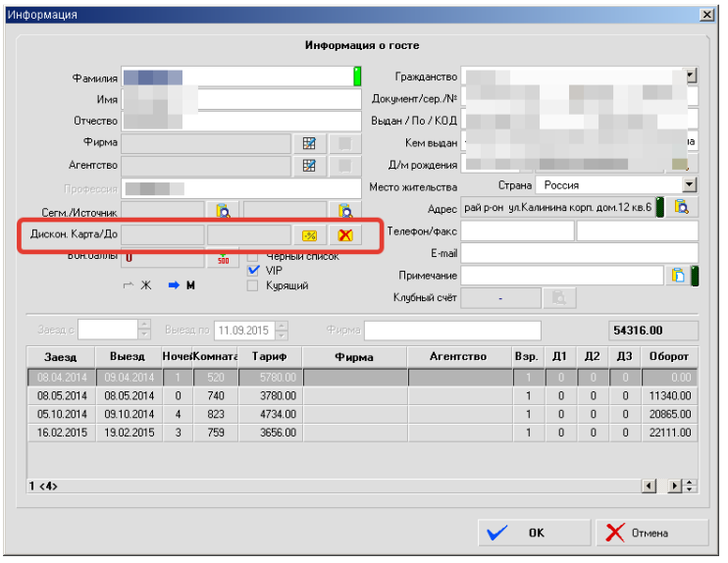Uncheck the VIP checkbox
The image size is (728, 563).
point(252,271)
